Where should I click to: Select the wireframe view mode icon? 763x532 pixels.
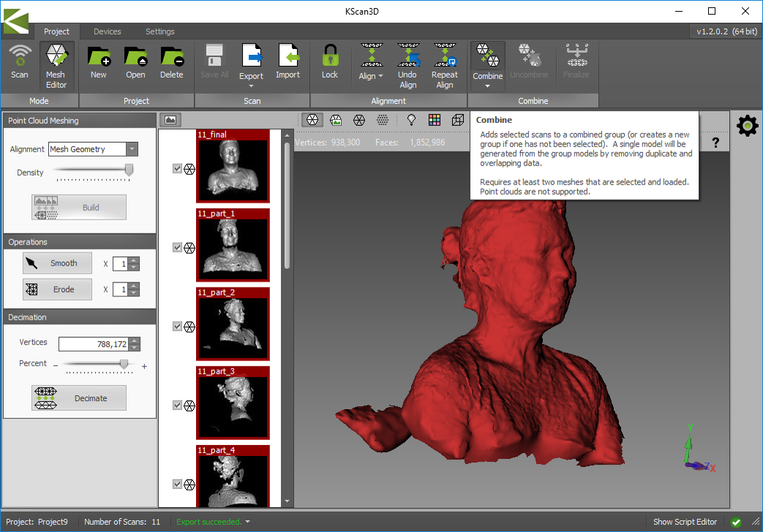pos(359,120)
